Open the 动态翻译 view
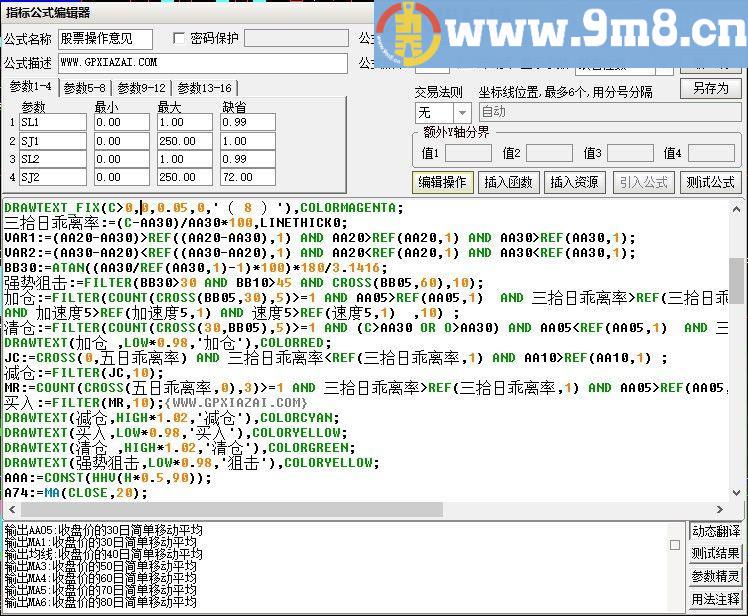Screen dimensions: 748x616 click(716, 531)
